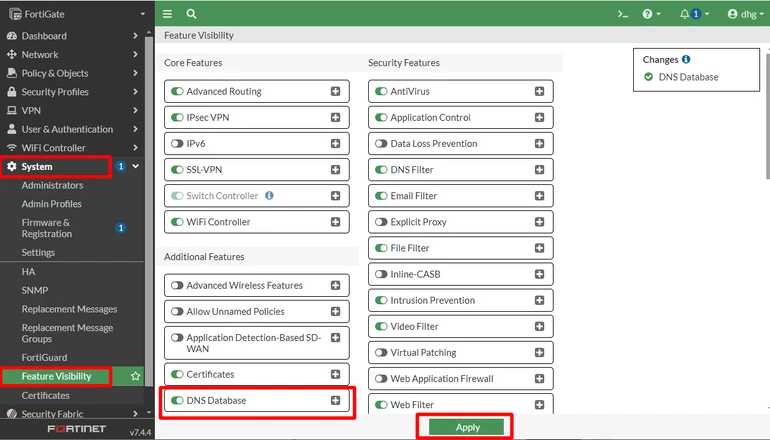Open the help question mark menu
770x440 pixels.
pyautogui.click(x=651, y=14)
